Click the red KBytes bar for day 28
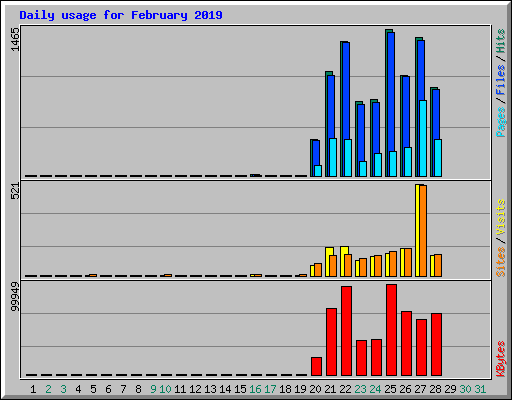This screenshot has height=400, width=512. point(436,344)
